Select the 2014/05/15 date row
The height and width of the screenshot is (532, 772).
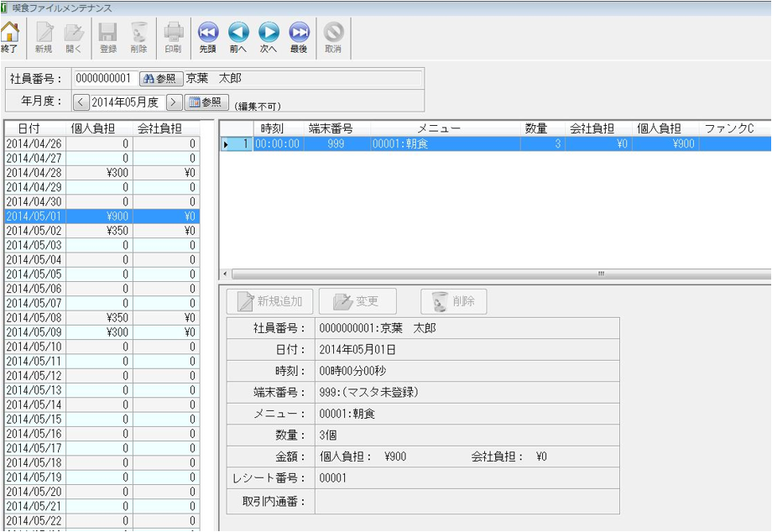click(x=102, y=420)
